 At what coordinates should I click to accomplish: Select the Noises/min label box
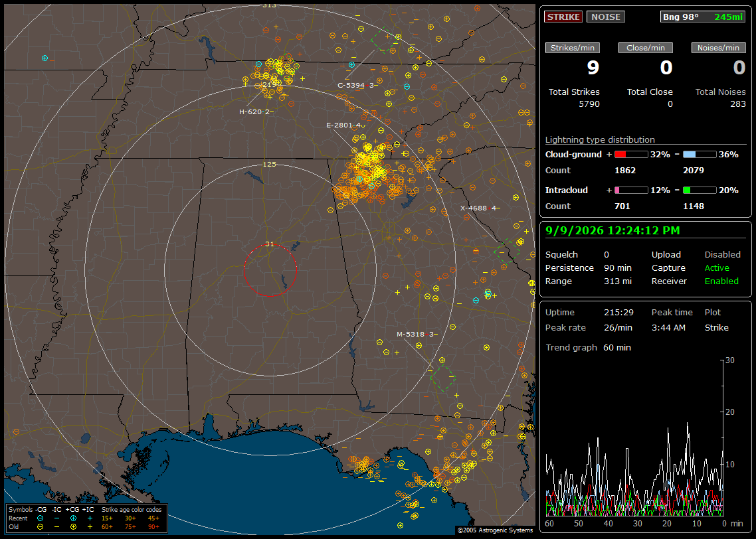[718, 48]
